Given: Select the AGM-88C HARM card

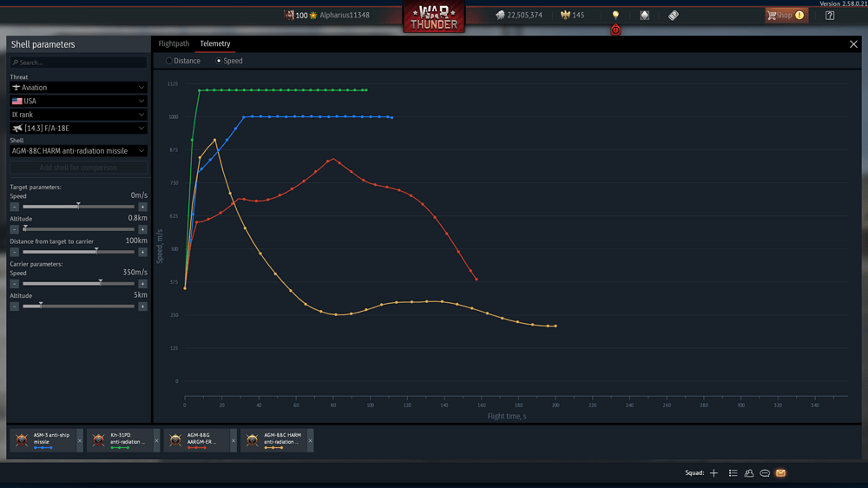Looking at the screenshot, I should [x=273, y=440].
